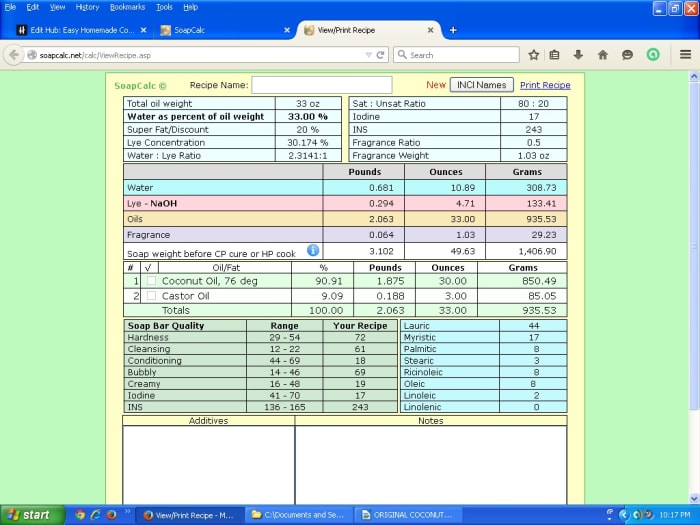700x525 pixels.
Task: Click the browser back arrow button
Action: tap(13, 55)
